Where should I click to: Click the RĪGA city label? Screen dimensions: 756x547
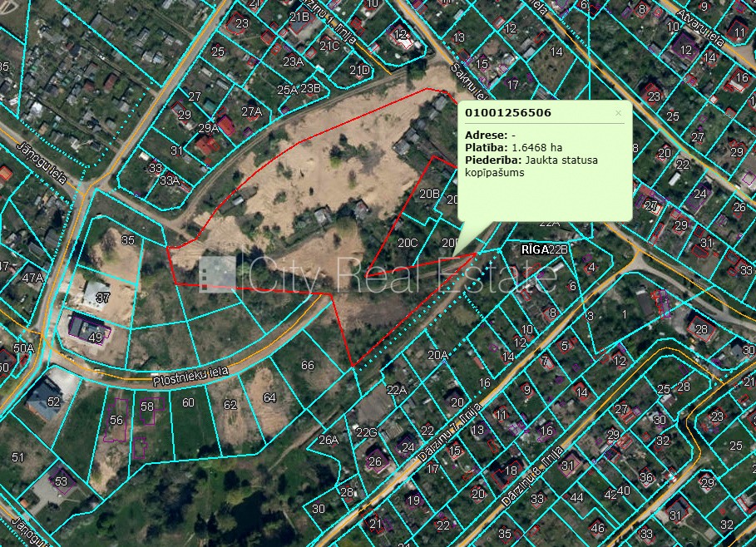pos(533,249)
